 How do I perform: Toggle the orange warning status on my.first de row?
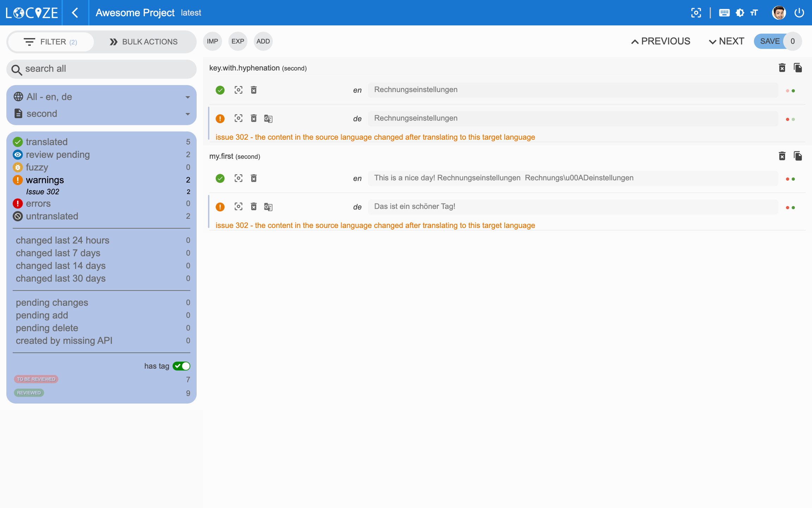tap(220, 207)
